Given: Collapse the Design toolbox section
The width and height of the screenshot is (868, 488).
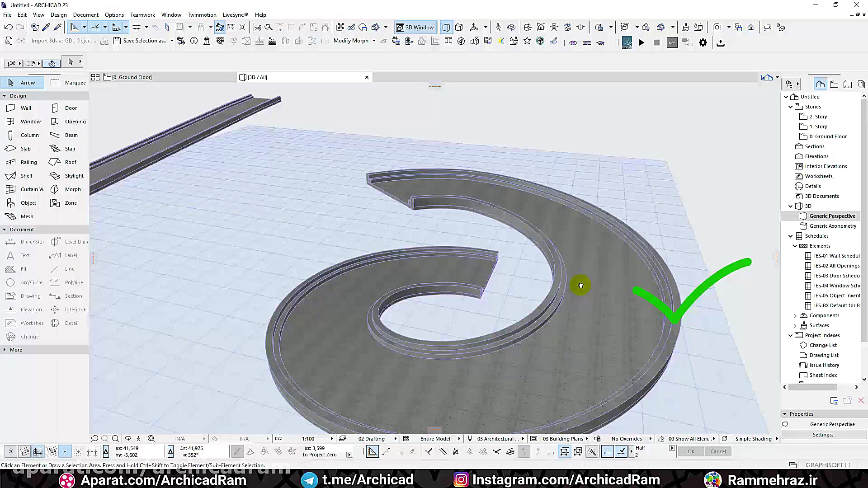Looking at the screenshot, I should coord(5,96).
